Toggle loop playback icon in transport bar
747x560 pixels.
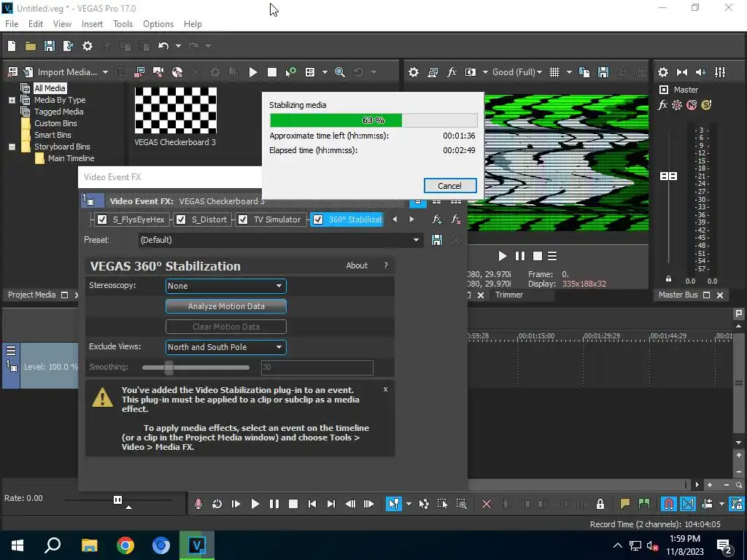[x=217, y=504]
